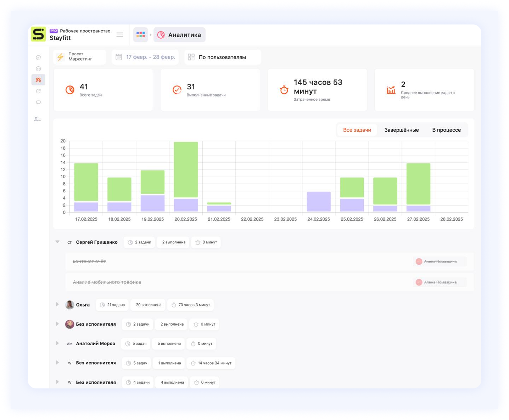This screenshot has height=420, width=509.
Task: Filter chart by В процессе
Action: [x=446, y=130]
